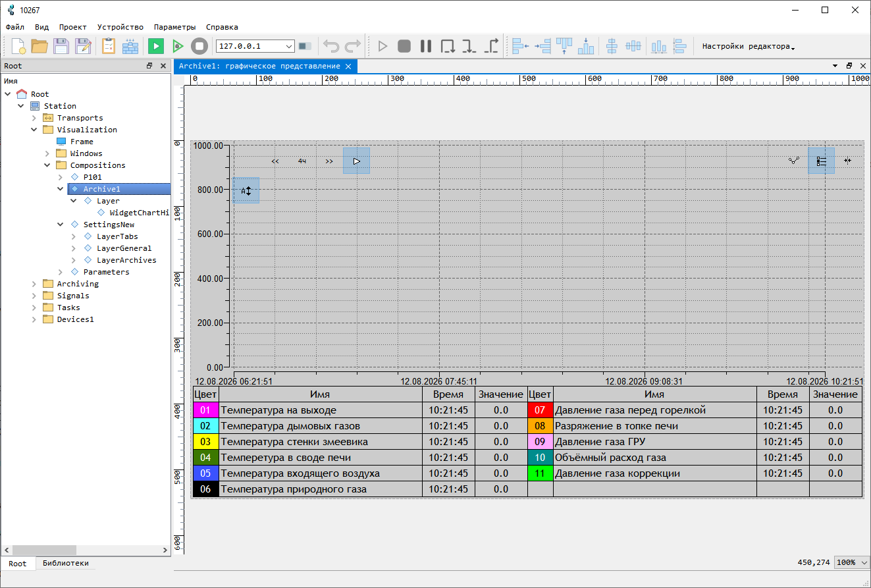Click the New project file icon

tap(18, 46)
